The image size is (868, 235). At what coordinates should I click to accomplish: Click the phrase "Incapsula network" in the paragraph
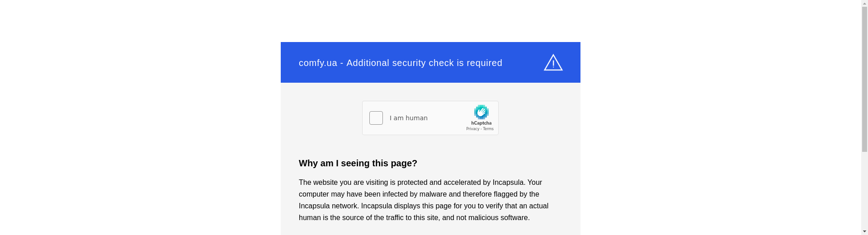pyautogui.click(x=328, y=206)
